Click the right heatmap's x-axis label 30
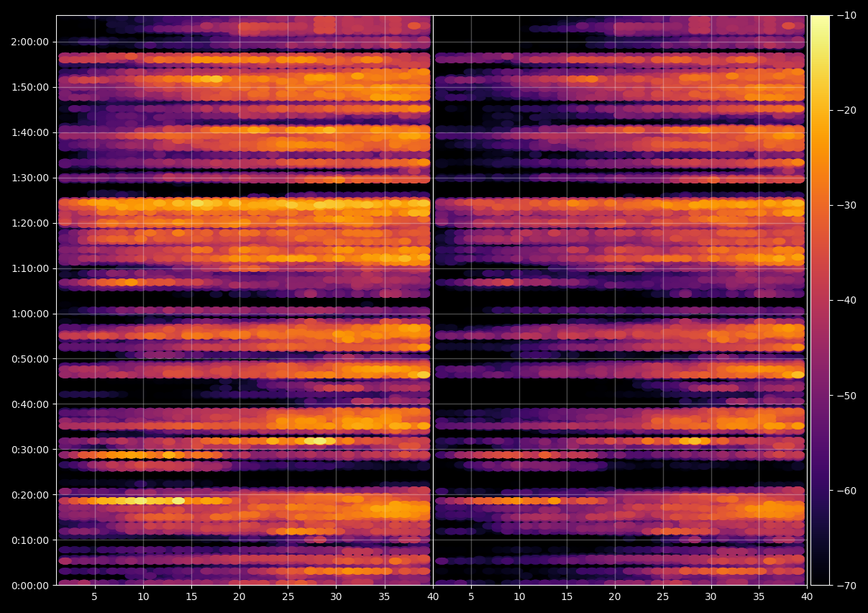 [x=711, y=597]
